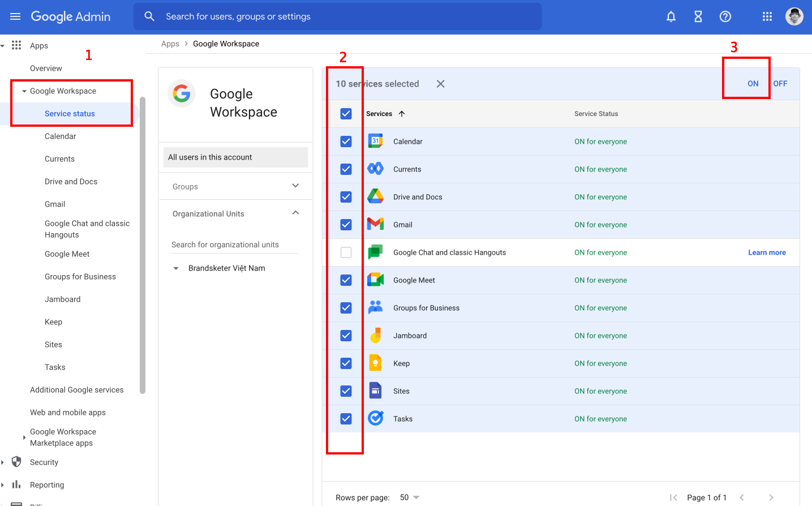Check the Google Chat and classic Hangouts checkbox
Image resolution: width=812 pixels, height=506 pixels.
346,252
